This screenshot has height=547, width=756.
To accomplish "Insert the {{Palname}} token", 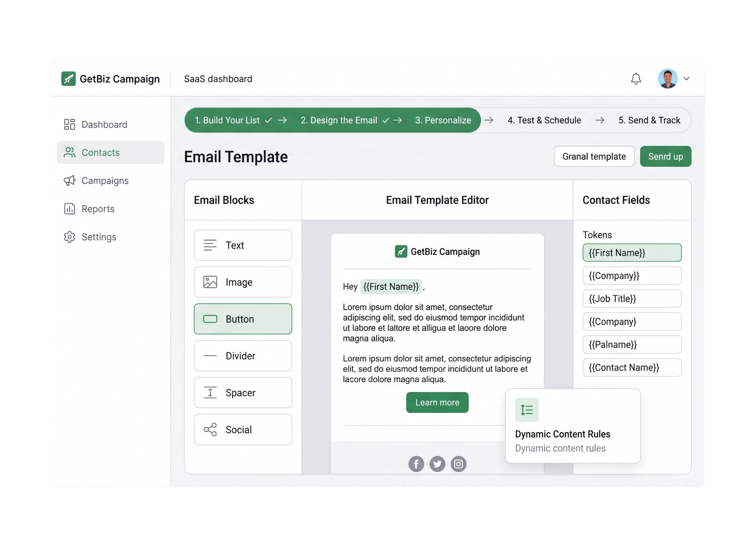I will click(632, 344).
